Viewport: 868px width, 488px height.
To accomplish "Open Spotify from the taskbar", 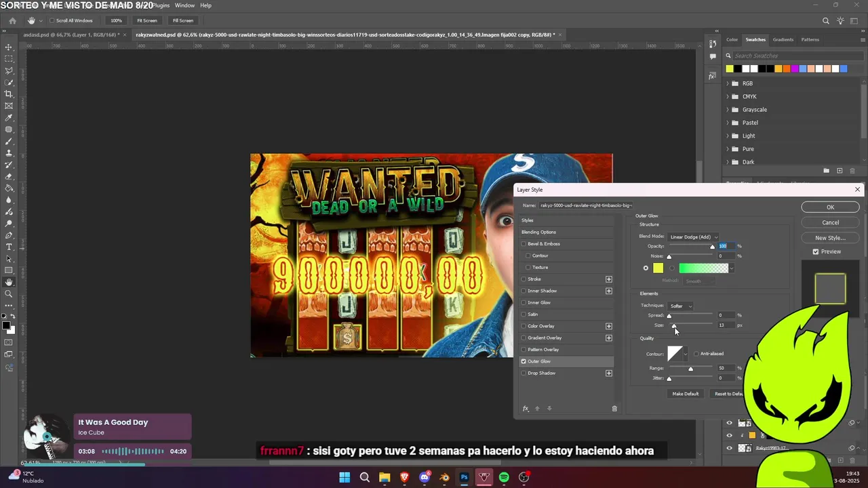I will click(504, 477).
